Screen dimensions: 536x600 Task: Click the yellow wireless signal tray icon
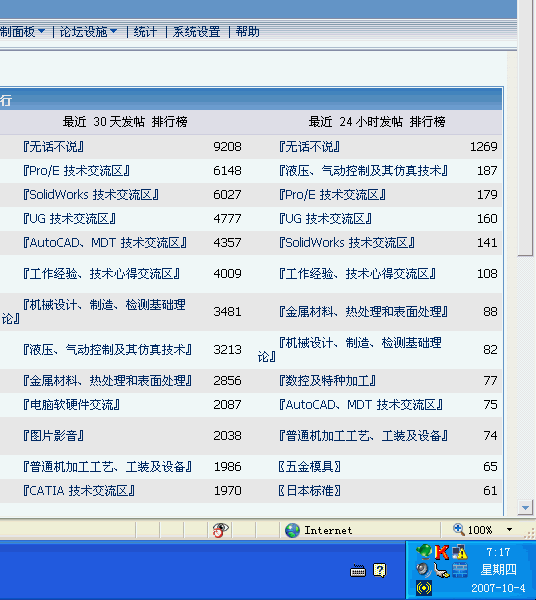tap(424, 588)
